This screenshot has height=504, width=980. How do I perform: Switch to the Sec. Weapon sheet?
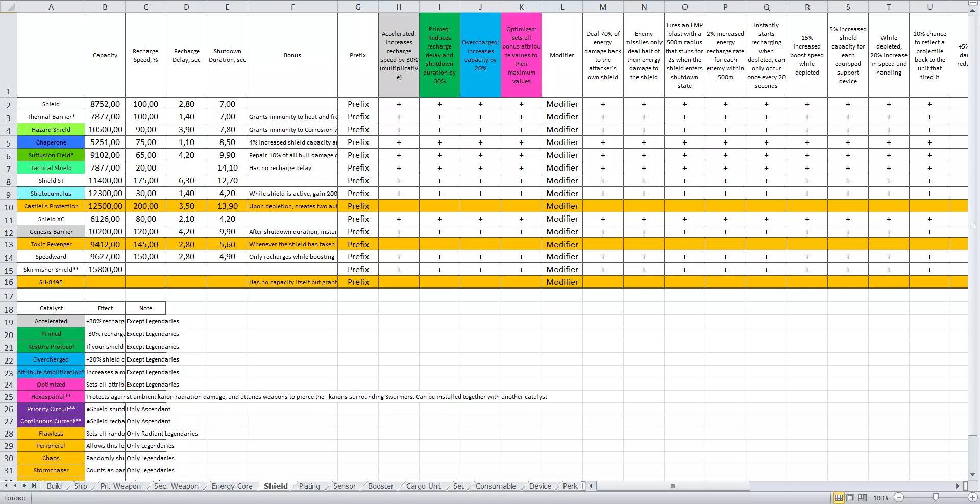(176, 486)
